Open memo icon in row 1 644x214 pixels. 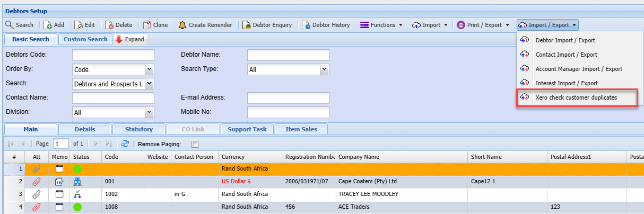(x=59, y=169)
